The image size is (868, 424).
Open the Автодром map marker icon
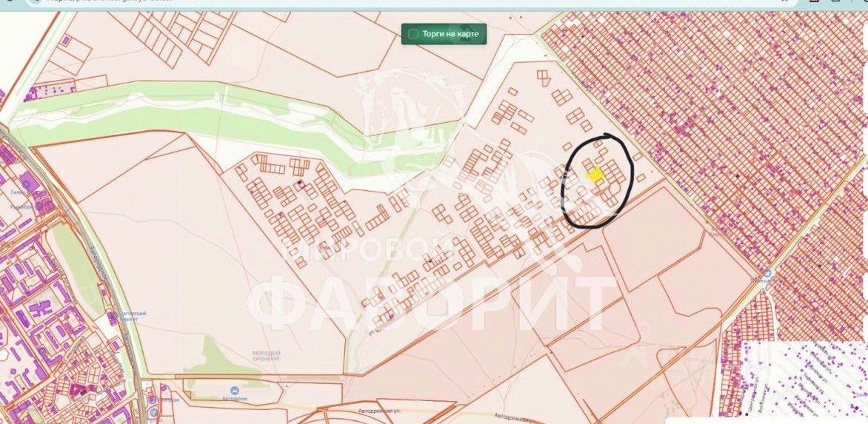click(x=235, y=390)
